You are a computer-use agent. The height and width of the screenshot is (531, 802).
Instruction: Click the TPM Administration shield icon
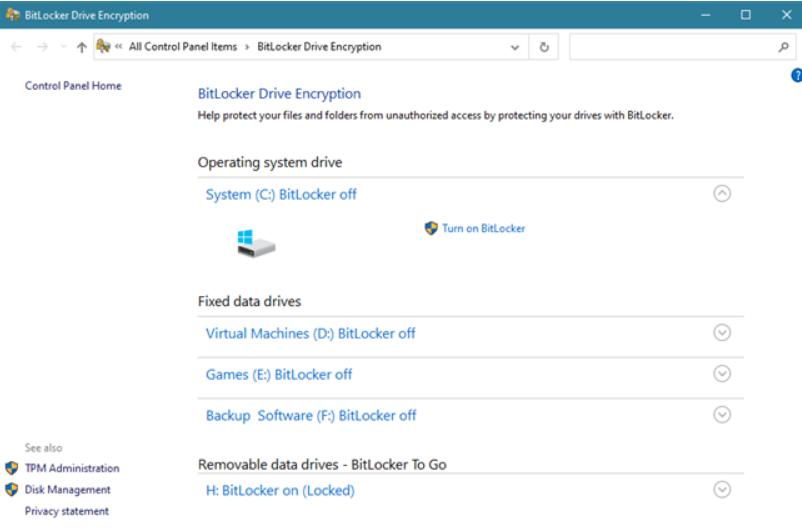tap(12, 468)
